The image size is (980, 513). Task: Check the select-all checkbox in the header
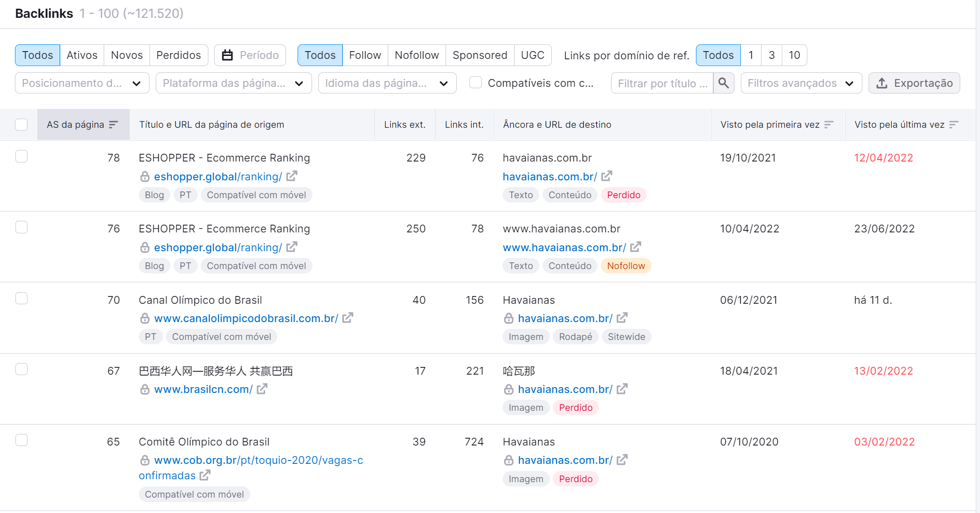(21, 124)
